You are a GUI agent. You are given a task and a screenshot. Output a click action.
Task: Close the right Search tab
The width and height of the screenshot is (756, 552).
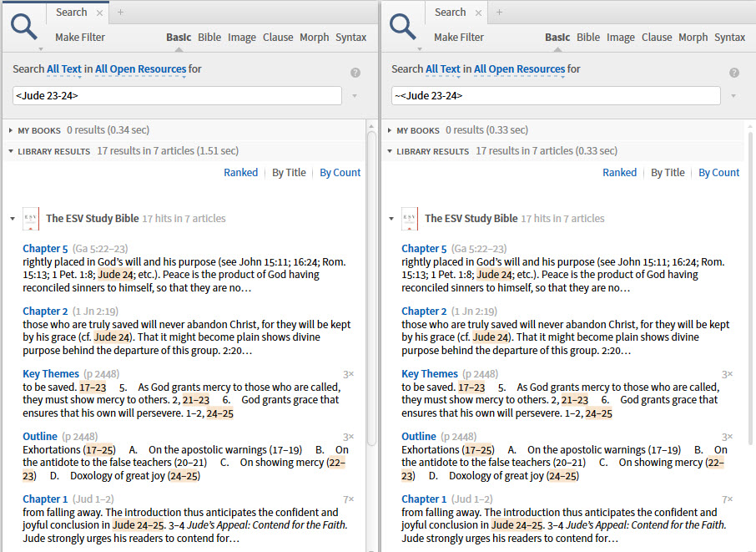coord(478,13)
